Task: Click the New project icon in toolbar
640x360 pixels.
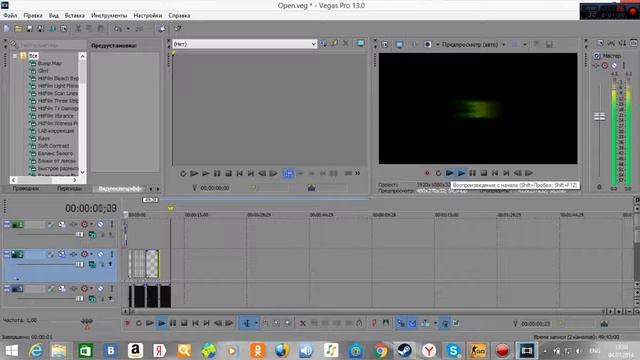Action: tap(7, 29)
